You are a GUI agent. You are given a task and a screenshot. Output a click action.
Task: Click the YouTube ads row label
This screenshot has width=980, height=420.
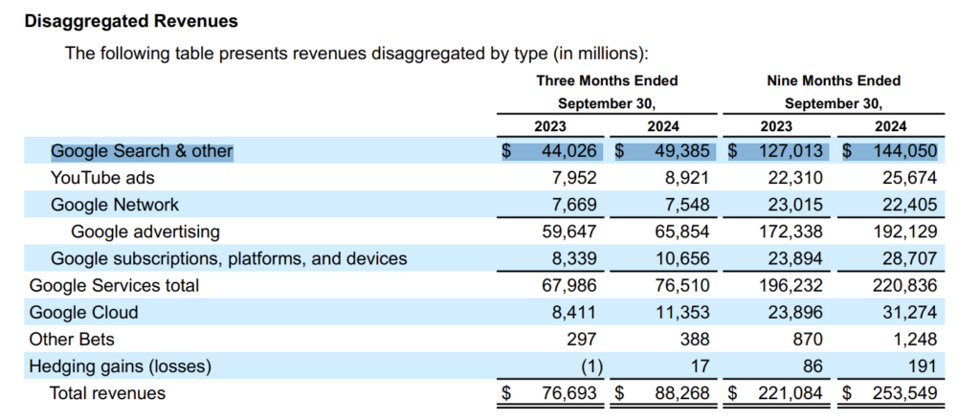(x=102, y=178)
